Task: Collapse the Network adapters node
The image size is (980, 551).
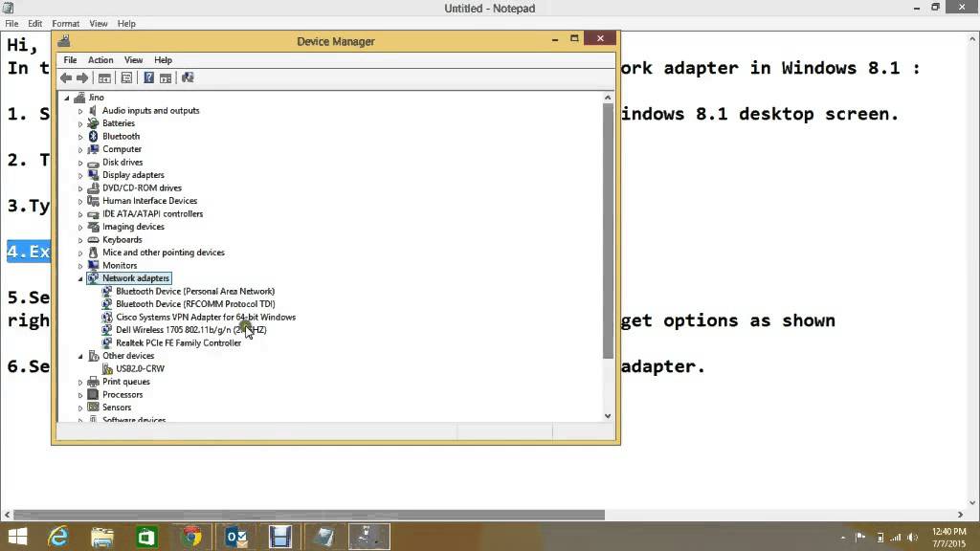Action: coord(80,278)
